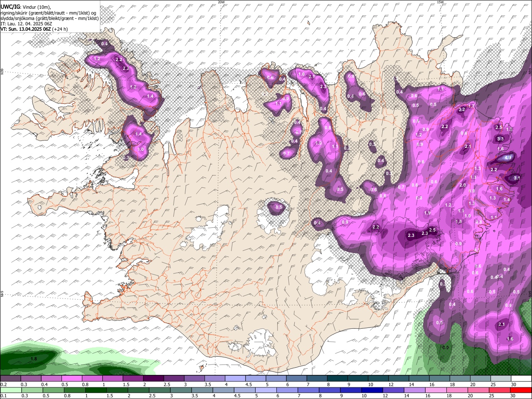Click the 'slydda/snjókoma' legend description line
The image size is (532, 399).
pyautogui.click(x=49, y=18)
